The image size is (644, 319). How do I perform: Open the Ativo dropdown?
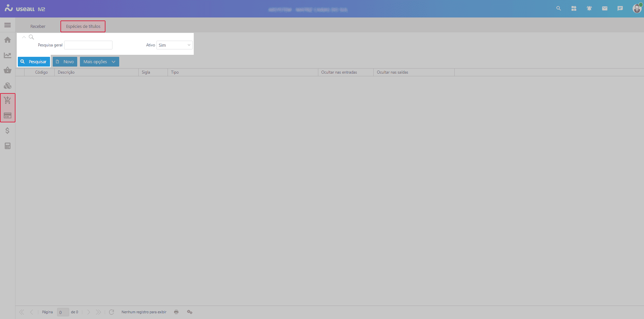174,45
